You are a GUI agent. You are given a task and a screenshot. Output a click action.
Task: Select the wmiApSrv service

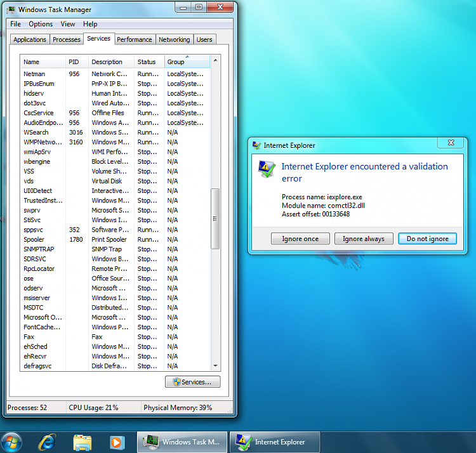(x=116, y=152)
